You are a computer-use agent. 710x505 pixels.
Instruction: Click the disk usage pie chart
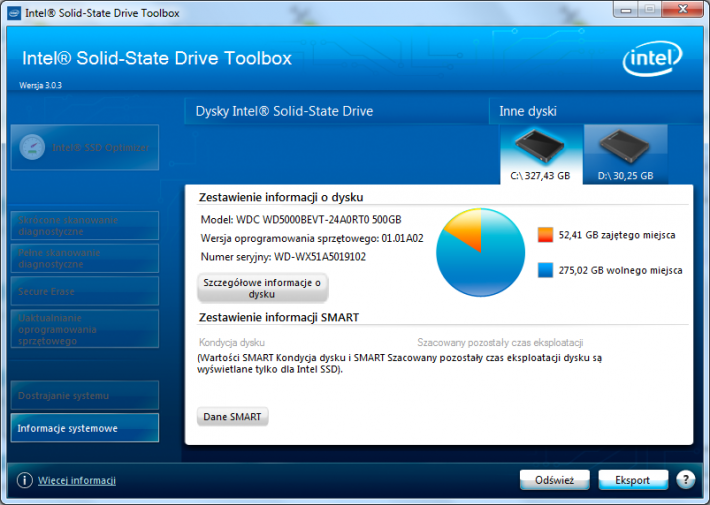(x=480, y=253)
